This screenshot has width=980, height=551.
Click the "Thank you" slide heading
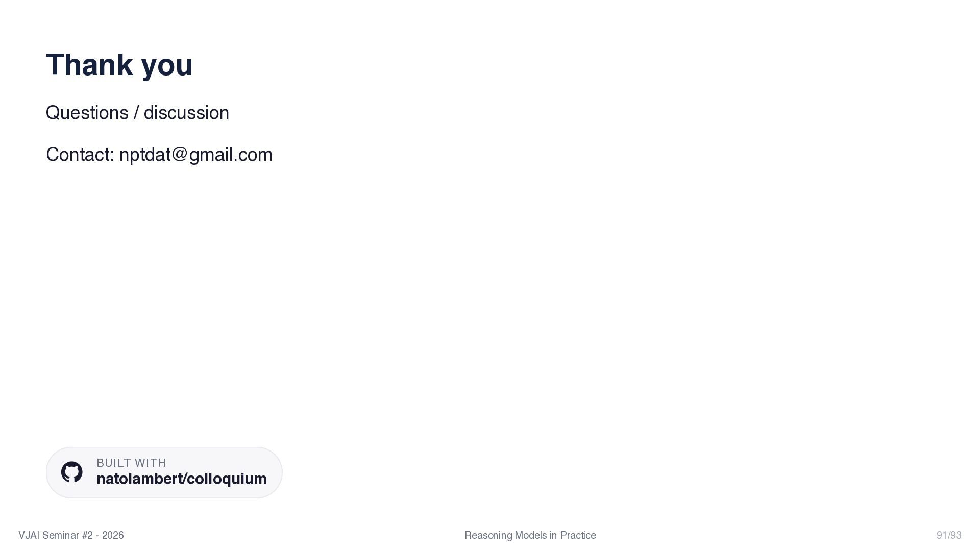coord(119,65)
